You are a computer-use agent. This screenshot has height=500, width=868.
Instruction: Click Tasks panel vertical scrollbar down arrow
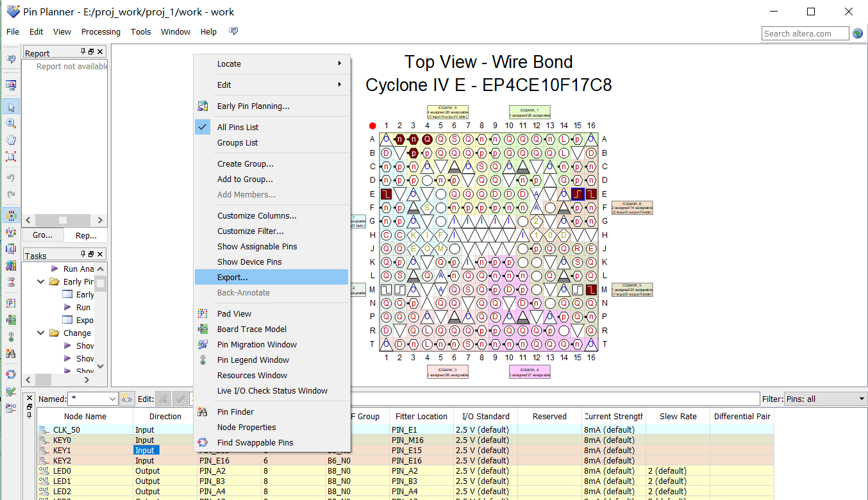coord(100,367)
